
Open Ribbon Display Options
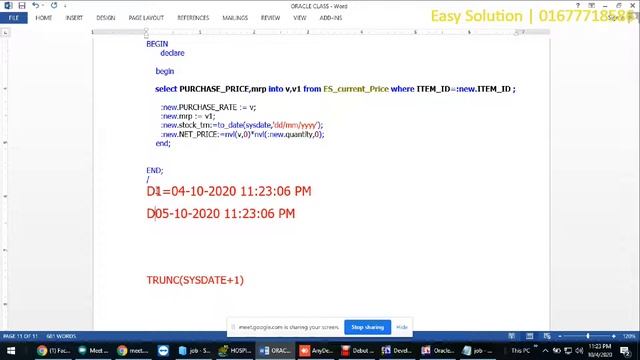[x=591, y=5]
